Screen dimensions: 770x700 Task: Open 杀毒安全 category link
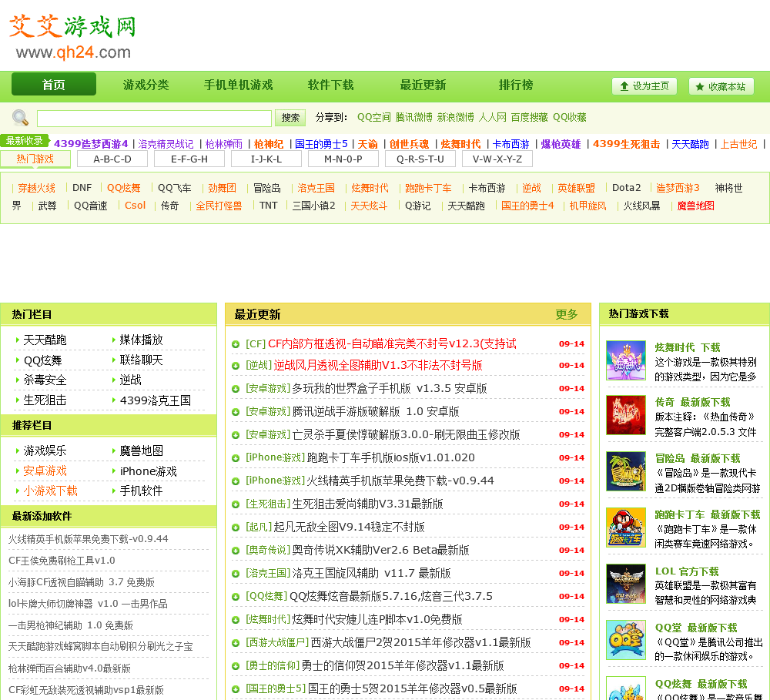coord(45,380)
